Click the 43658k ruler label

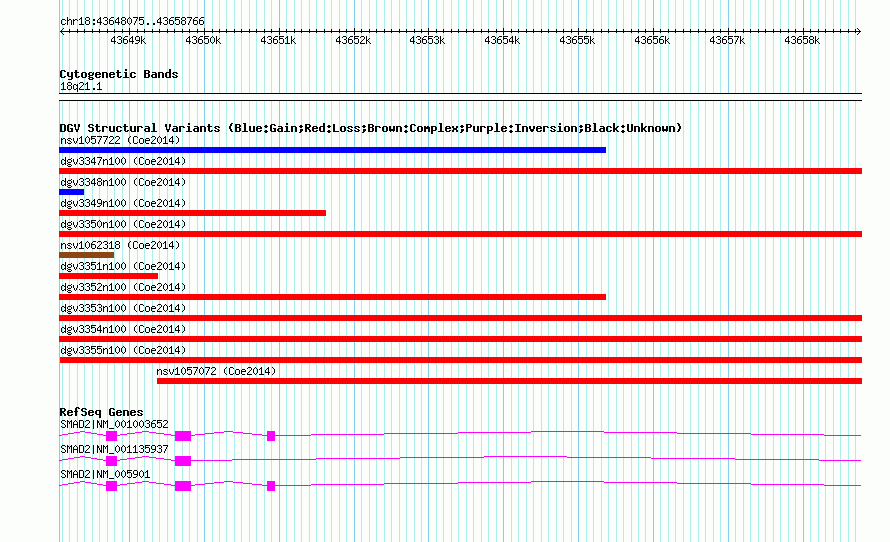pyautogui.click(x=802, y=40)
